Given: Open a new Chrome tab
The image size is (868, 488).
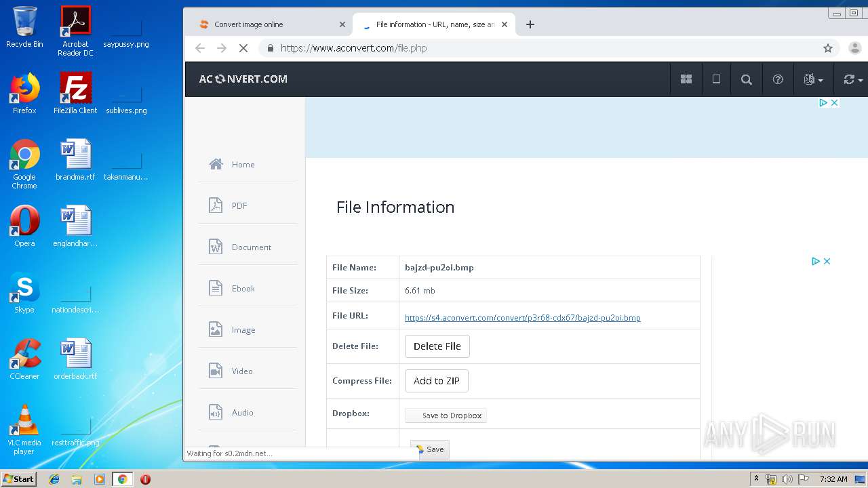Looking at the screenshot, I should tap(530, 24).
